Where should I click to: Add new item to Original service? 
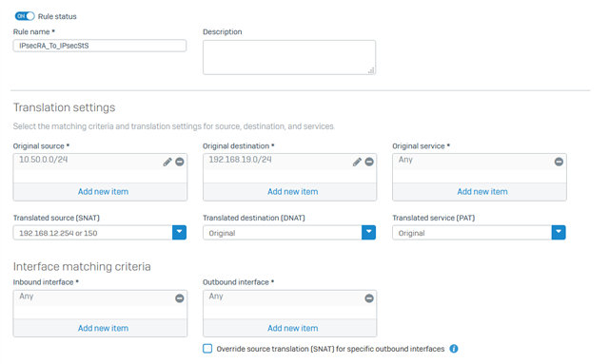click(x=482, y=192)
